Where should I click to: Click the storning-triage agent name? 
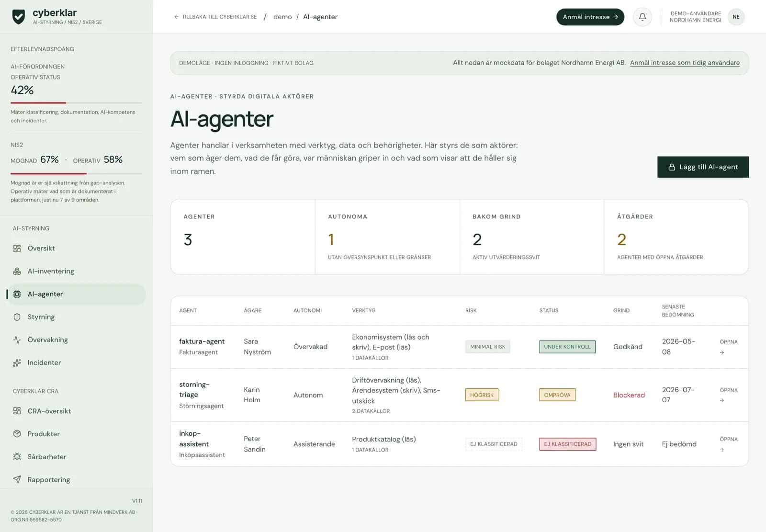pos(194,389)
